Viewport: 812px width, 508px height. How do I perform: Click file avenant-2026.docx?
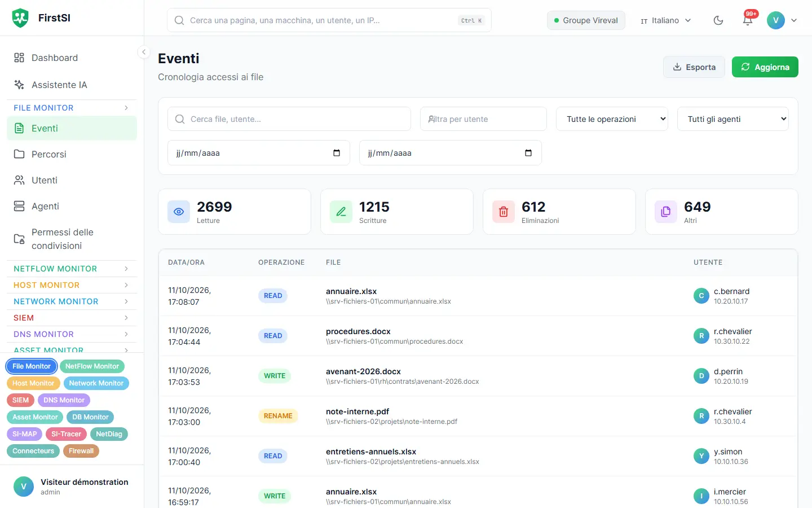click(363, 371)
